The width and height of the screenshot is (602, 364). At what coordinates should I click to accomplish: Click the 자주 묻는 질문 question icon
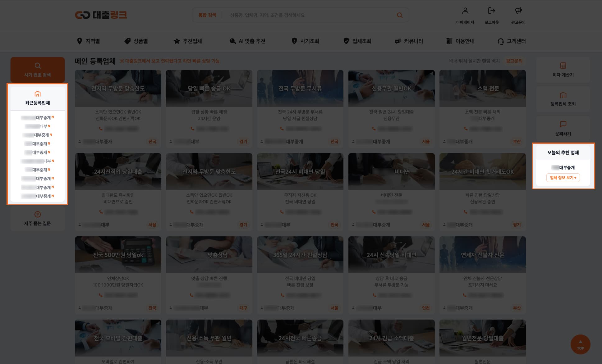(38, 214)
